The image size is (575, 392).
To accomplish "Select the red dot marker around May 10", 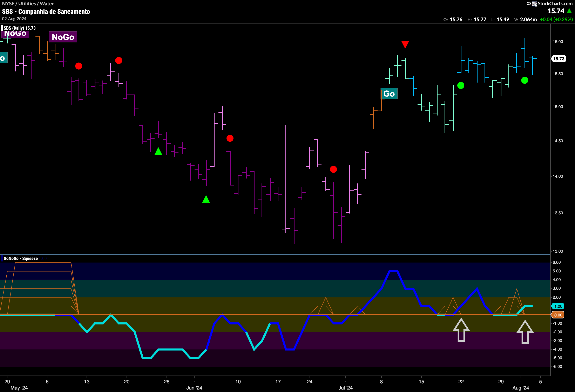I will [79, 66].
